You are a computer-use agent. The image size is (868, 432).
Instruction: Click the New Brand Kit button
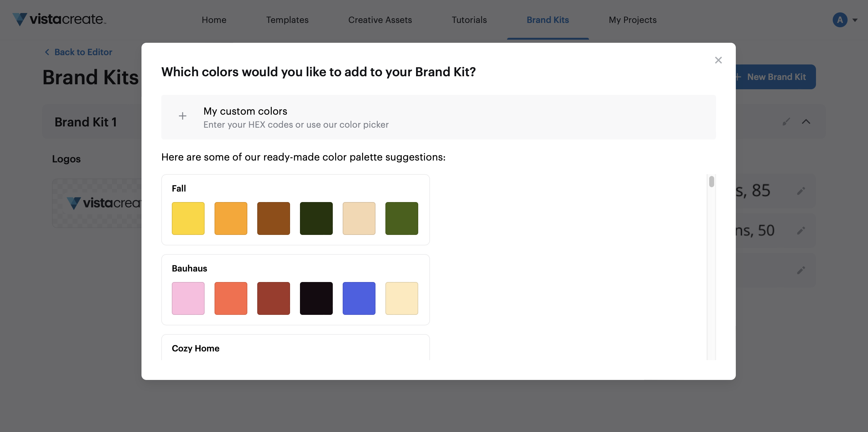tap(775, 77)
